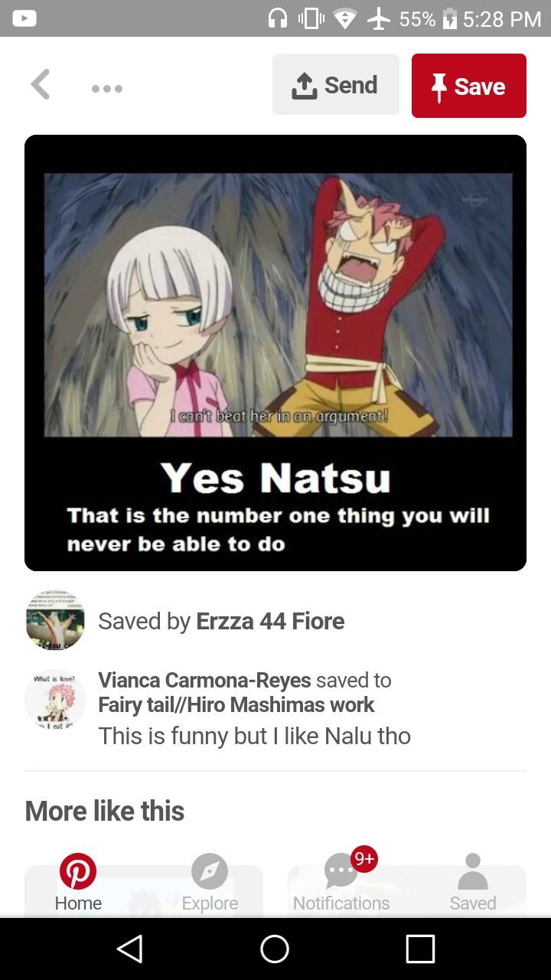Open the Fairy tail//Hiro Mashimas work board
Screen dimensions: 551x980
pos(236,704)
